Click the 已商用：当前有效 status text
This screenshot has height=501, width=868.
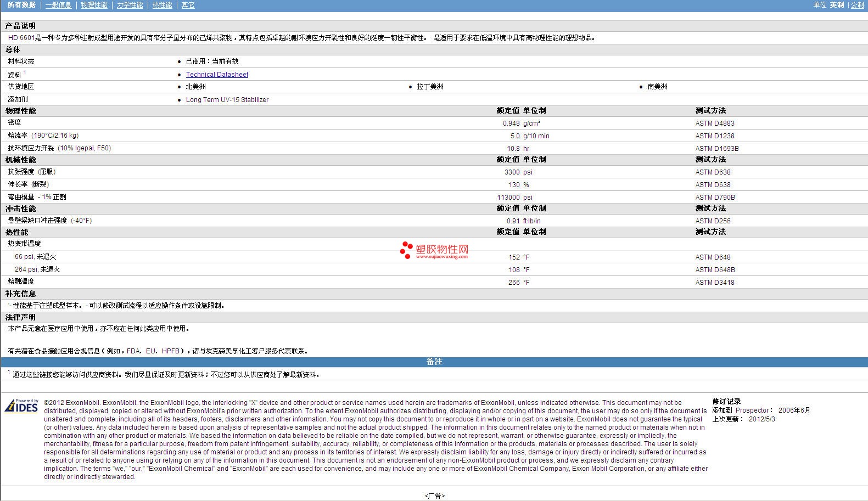point(212,61)
